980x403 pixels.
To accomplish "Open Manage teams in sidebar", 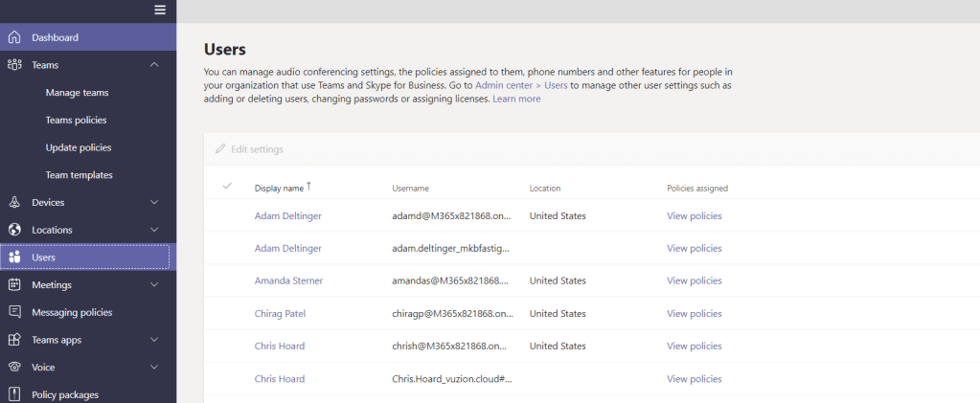I will (77, 93).
